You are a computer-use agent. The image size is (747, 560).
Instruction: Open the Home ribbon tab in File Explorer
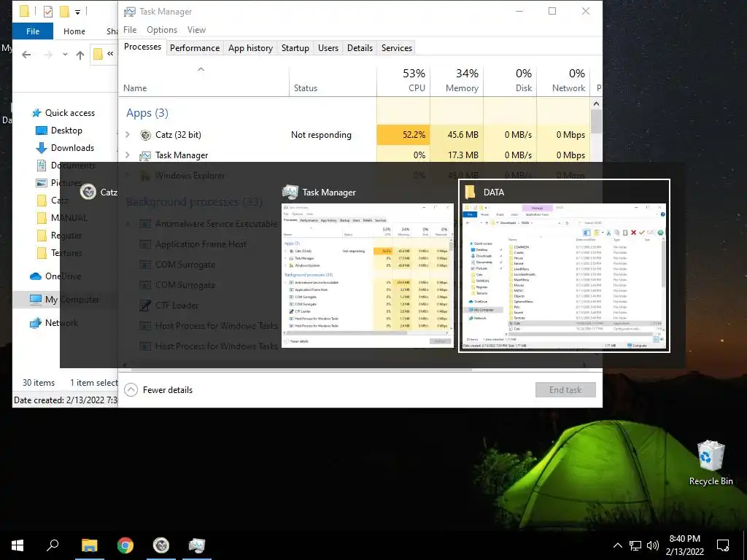[74, 31]
